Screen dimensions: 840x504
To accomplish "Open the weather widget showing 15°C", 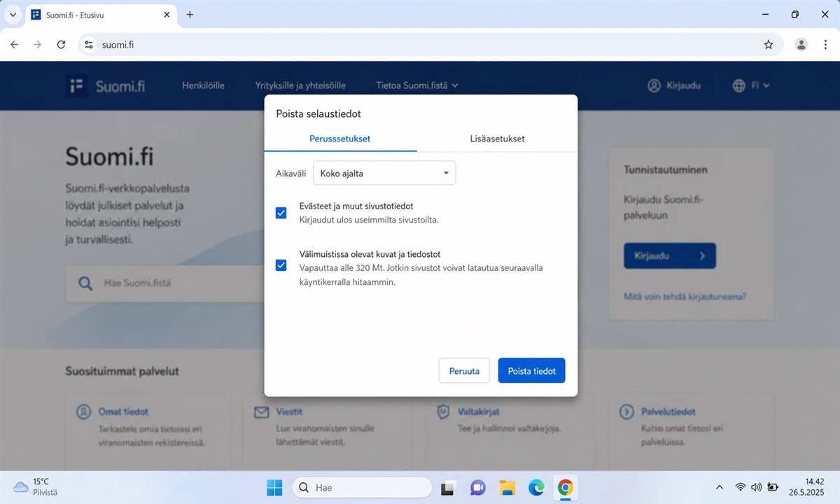I will (x=35, y=487).
